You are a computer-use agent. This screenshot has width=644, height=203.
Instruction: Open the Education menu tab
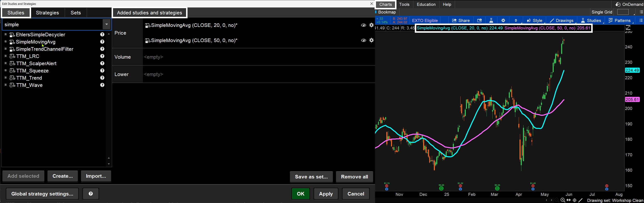tap(426, 5)
